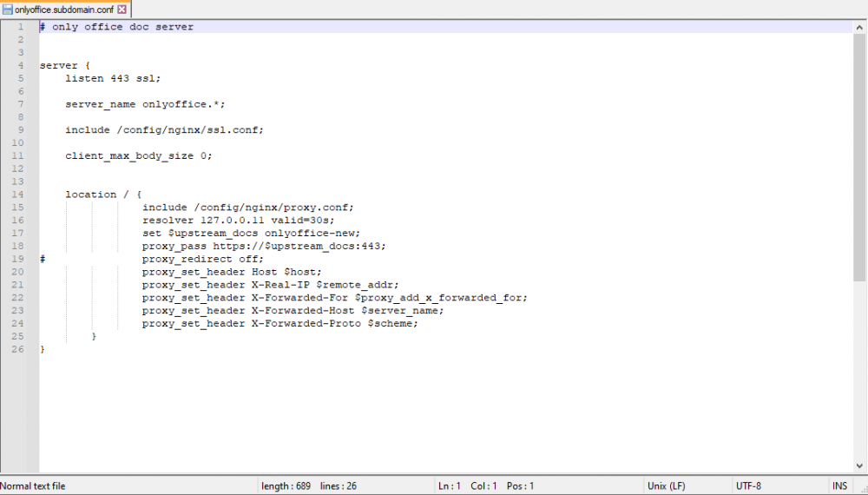
Task: Close the onlyoffice.subdomain.conf tab with red X
Action: [x=122, y=10]
